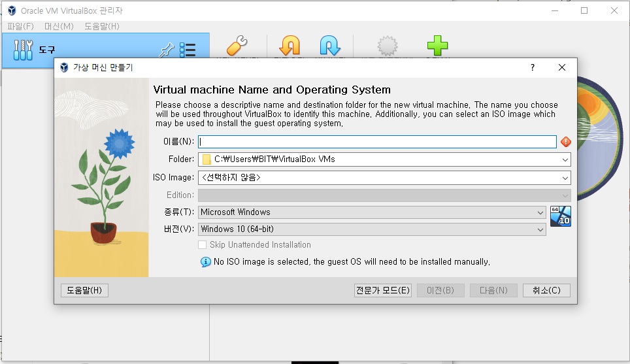The image size is (630, 364).
Task: Click the 도움말(H) button in dialog
Action: [x=84, y=290]
